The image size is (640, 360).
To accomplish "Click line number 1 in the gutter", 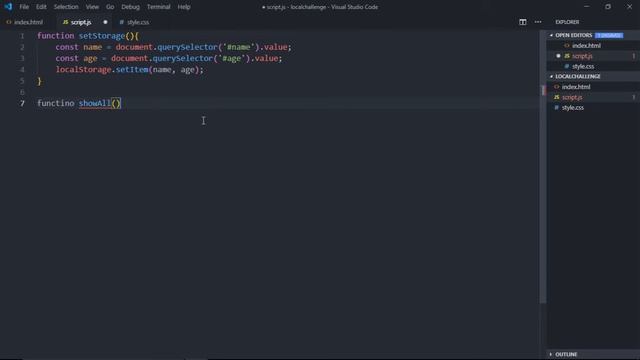I will point(22,36).
